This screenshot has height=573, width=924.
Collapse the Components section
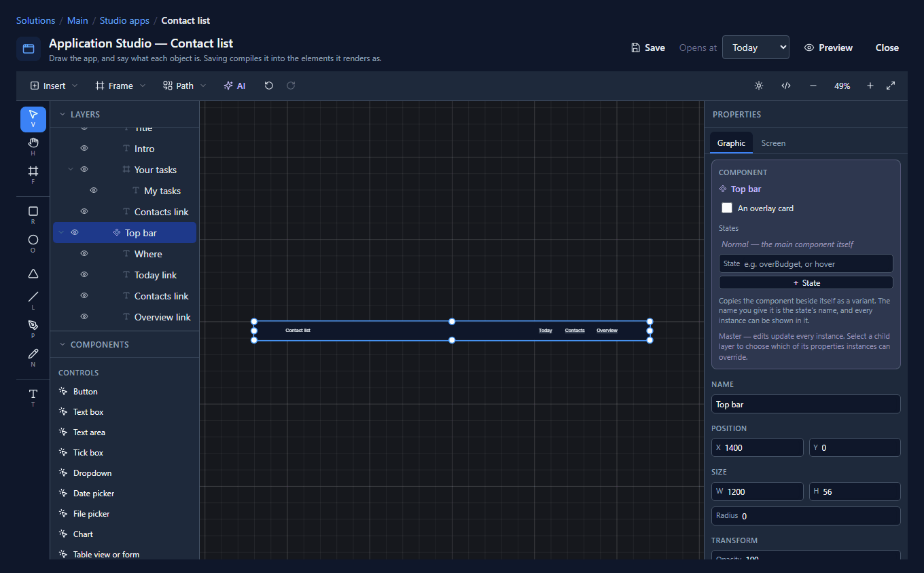click(63, 344)
